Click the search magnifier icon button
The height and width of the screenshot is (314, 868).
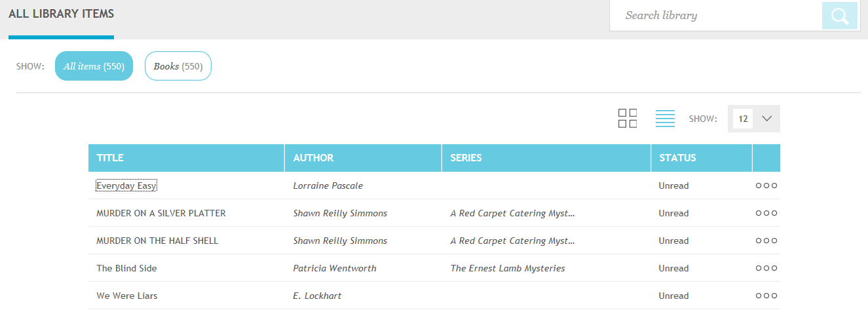tap(839, 16)
